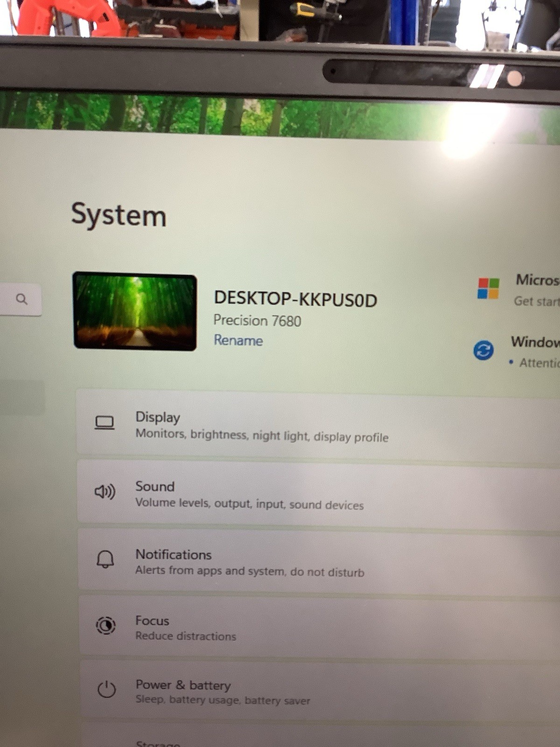Open the Display settings row
The image size is (560, 747).
(318, 426)
